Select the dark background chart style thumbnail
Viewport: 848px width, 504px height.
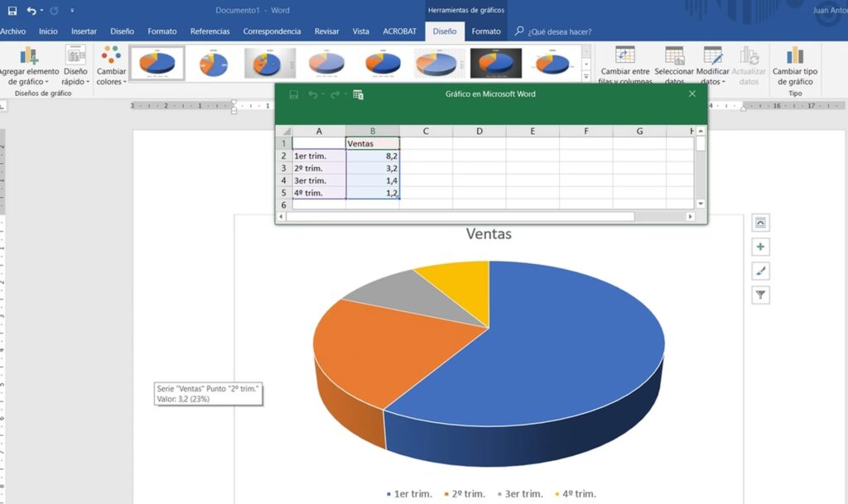(x=496, y=63)
